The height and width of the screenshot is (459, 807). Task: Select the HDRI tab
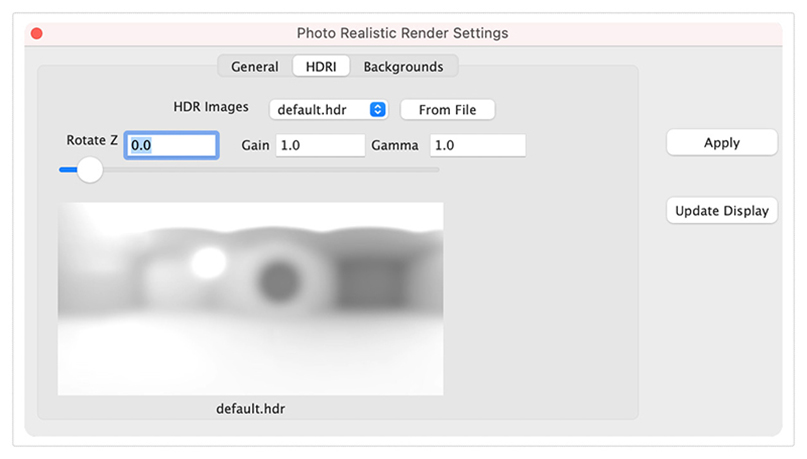coord(321,66)
